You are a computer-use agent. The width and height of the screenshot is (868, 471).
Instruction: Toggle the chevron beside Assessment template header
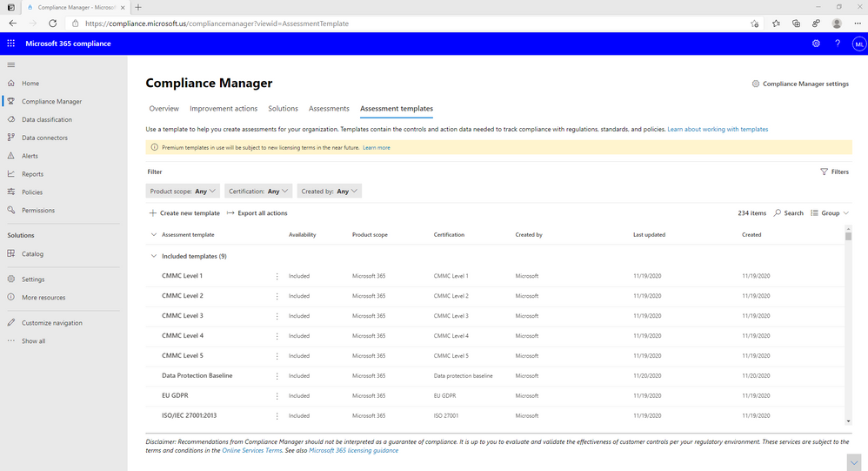click(x=154, y=234)
